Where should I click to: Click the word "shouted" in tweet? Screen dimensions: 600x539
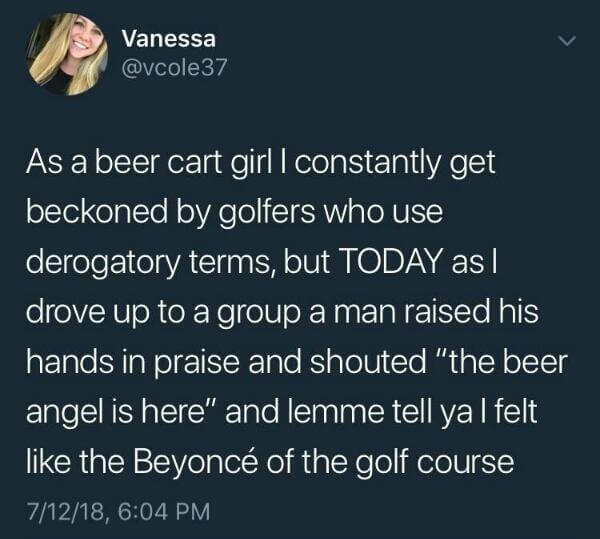click(368, 362)
